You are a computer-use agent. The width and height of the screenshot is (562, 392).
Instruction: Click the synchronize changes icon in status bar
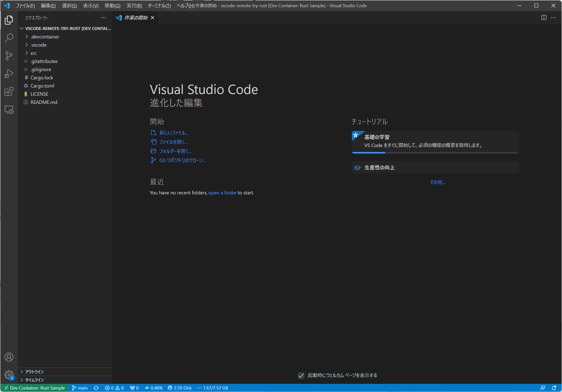tap(96, 388)
